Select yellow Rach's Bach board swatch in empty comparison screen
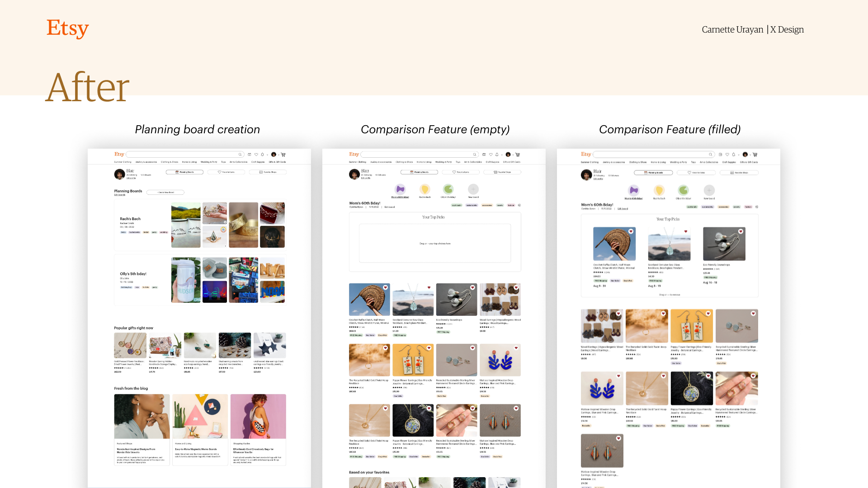 425,189
